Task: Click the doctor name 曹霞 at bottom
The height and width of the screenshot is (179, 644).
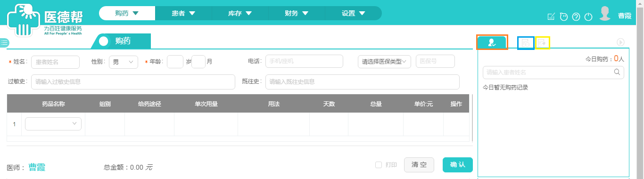Action: point(37,167)
